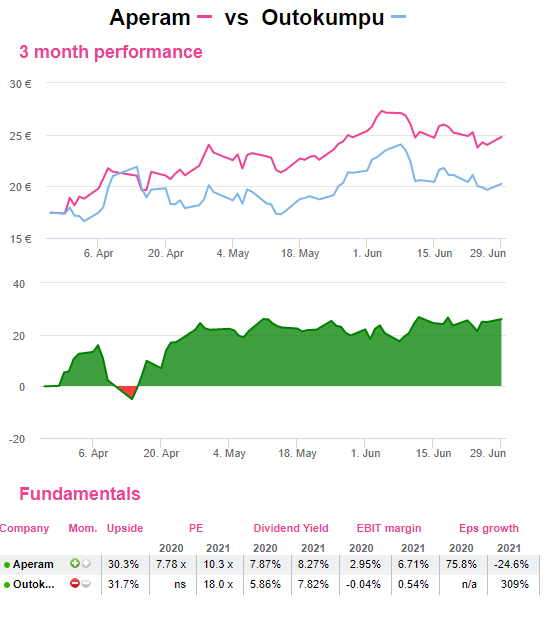
Task: Select the Dividend Yield column header
Action: coord(291,528)
